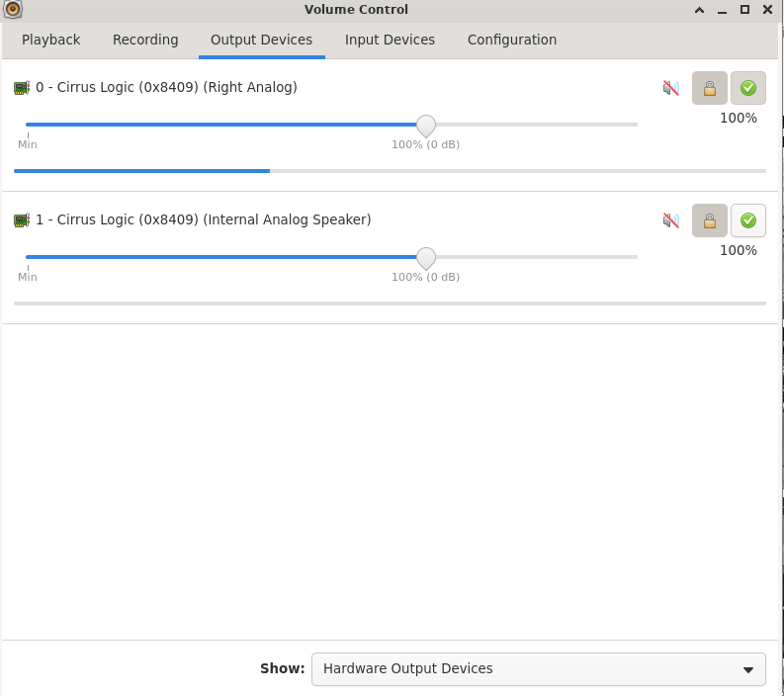Click the 100% readout for Right Analog
This screenshot has height=696, width=784.
coord(739,119)
